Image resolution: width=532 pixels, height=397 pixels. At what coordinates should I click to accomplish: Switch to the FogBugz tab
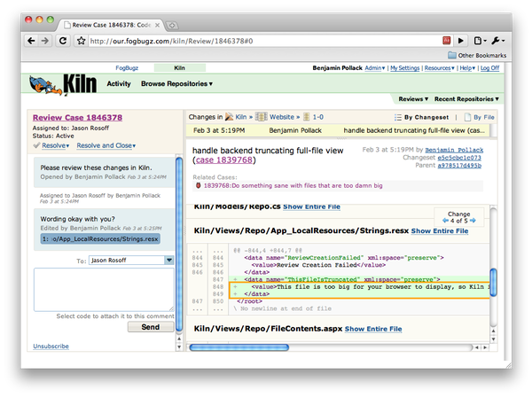click(x=127, y=68)
